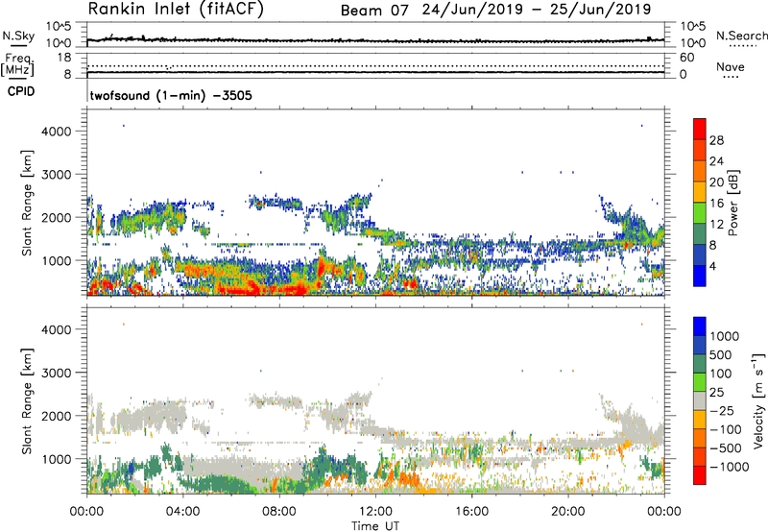Screen dimensions: 768x532
Task: Click the '1000' tick on Velocity colorbar
Action: click(x=725, y=336)
